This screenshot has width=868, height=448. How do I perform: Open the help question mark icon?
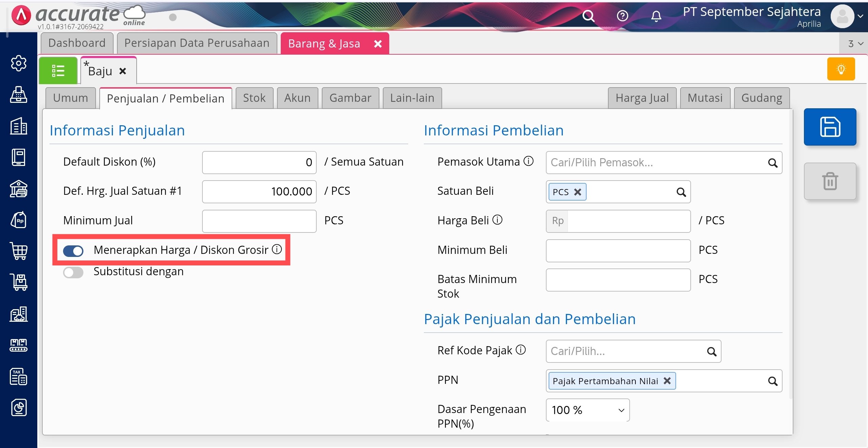tap(622, 16)
